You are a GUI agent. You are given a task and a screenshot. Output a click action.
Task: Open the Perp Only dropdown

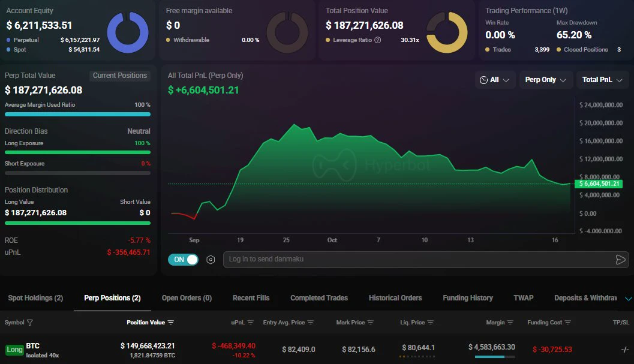[545, 80]
